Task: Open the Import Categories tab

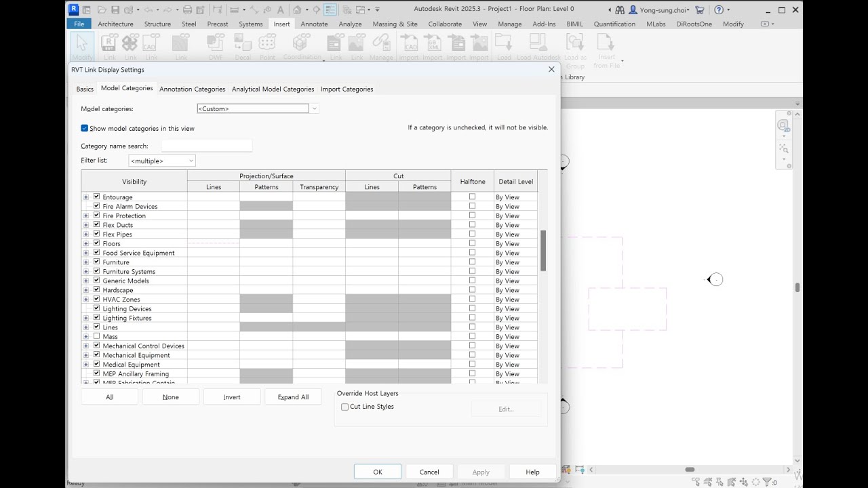Action: 347,89
